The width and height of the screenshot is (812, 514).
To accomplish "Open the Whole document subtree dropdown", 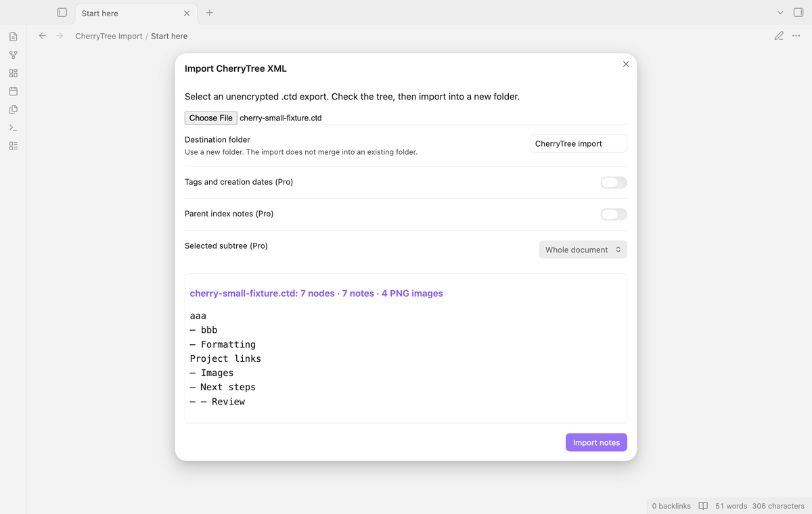I will click(583, 250).
